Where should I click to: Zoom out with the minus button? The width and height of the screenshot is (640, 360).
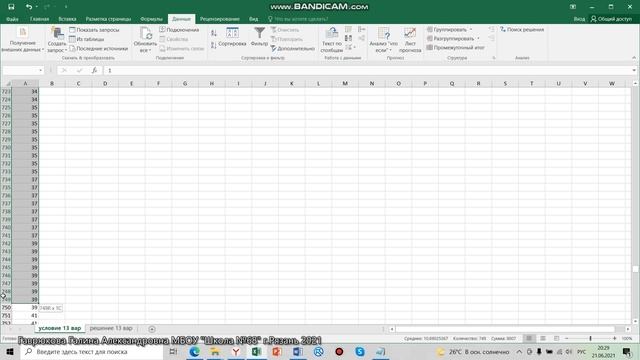[567, 338]
